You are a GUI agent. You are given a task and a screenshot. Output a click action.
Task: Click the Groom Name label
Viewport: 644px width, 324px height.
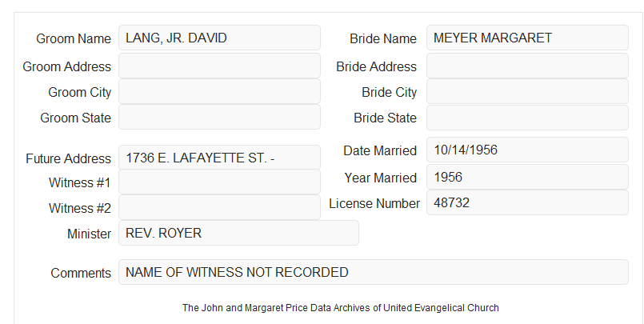pyautogui.click(x=74, y=38)
